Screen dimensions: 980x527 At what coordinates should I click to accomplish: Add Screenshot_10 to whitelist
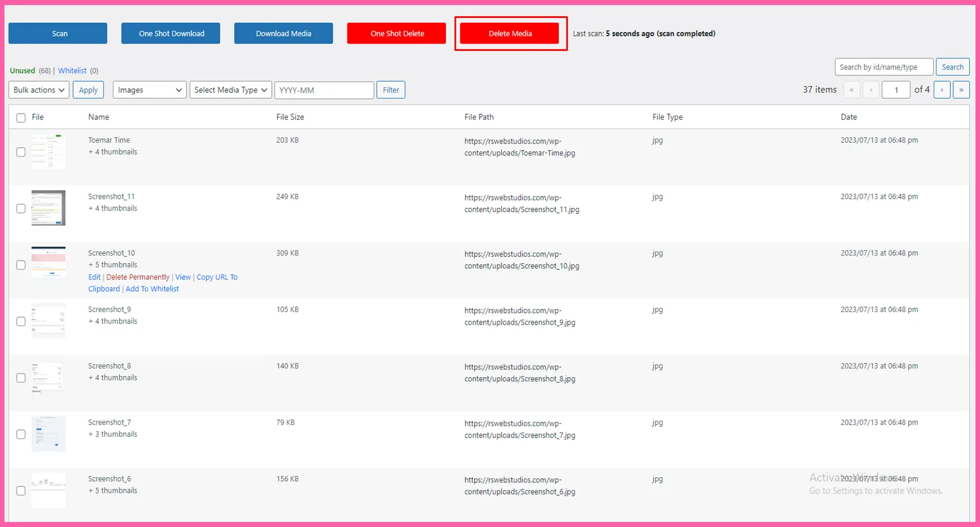tap(152, 289)
